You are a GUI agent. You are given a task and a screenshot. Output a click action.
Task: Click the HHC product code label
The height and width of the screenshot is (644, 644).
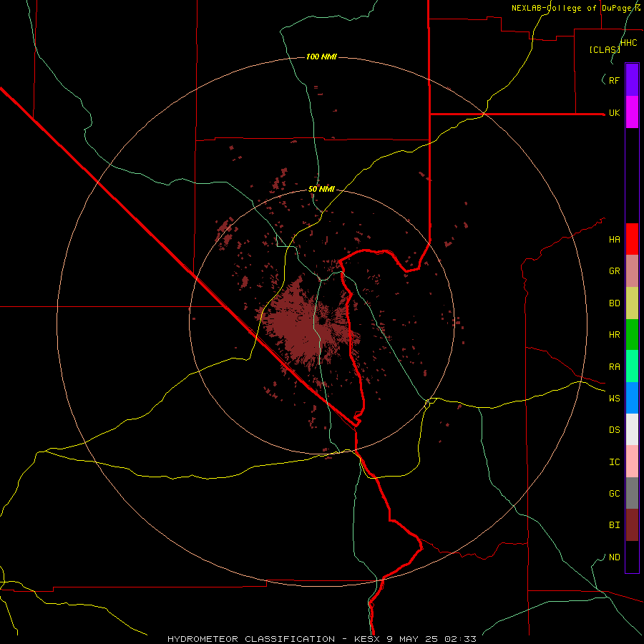(x=628, y=43)
